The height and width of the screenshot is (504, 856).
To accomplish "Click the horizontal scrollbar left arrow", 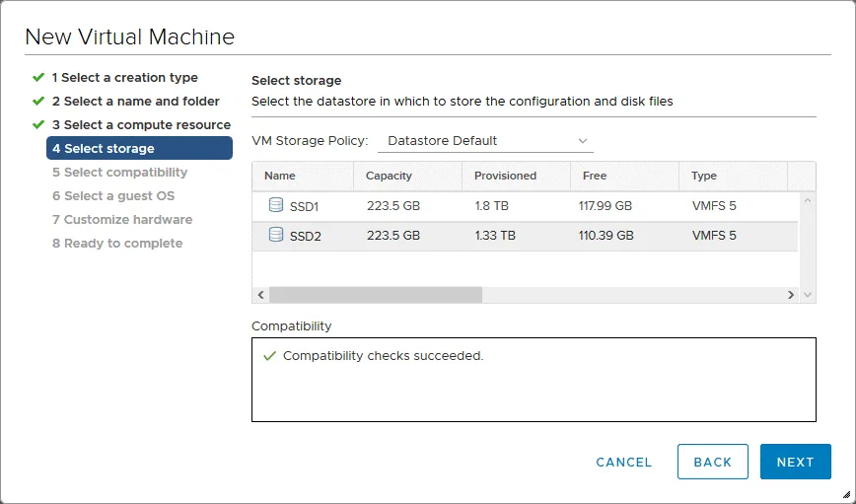I will [261, 295].
